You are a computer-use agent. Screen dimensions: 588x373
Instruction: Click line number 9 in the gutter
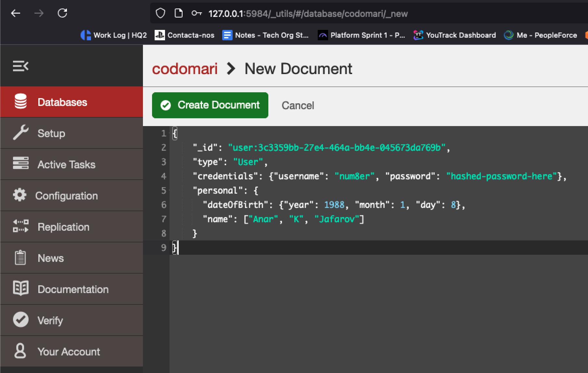click(x=164, y=248)
